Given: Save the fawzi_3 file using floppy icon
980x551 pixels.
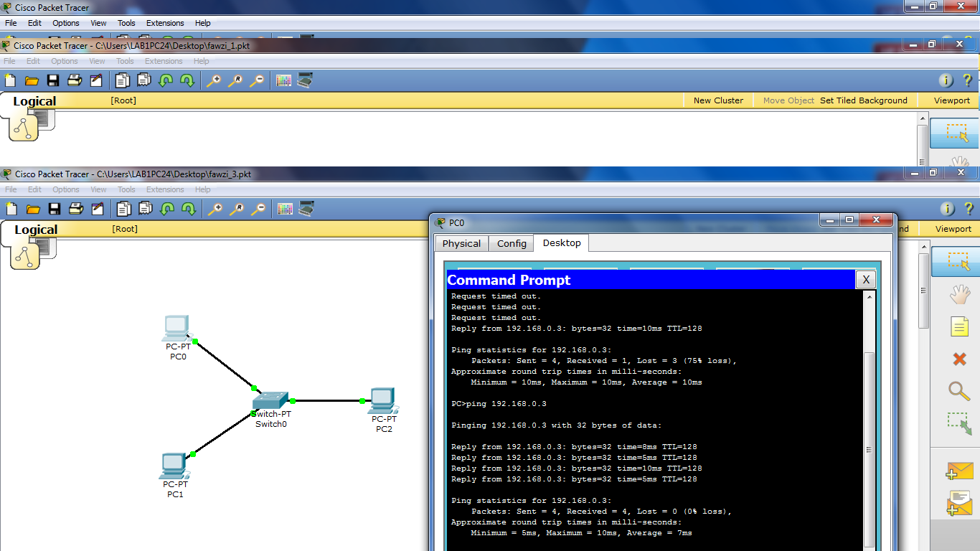Looking at the screenshot, I should 55,209.
